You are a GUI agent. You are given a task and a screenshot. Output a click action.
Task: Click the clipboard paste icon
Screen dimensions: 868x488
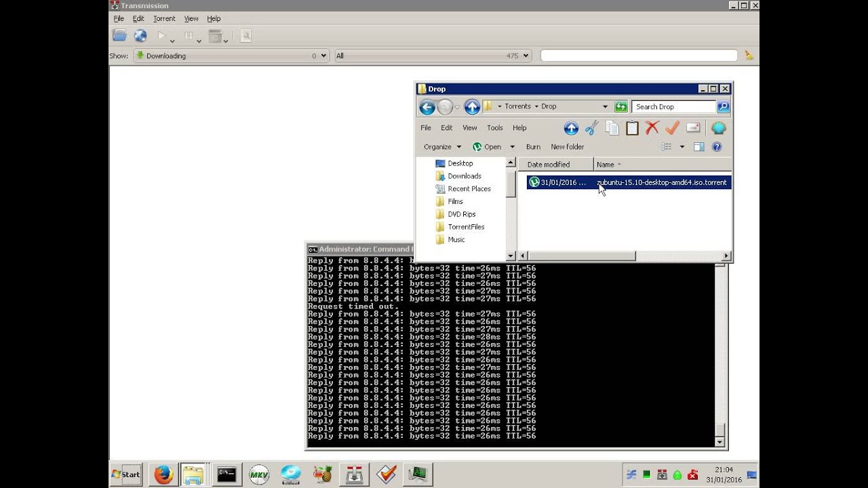tap(632, 127)
